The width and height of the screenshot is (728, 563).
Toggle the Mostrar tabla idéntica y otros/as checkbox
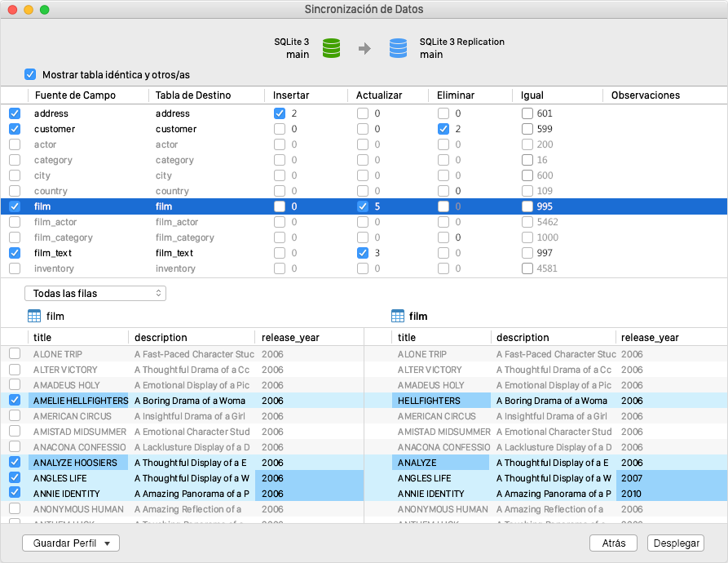coord(30,73)
